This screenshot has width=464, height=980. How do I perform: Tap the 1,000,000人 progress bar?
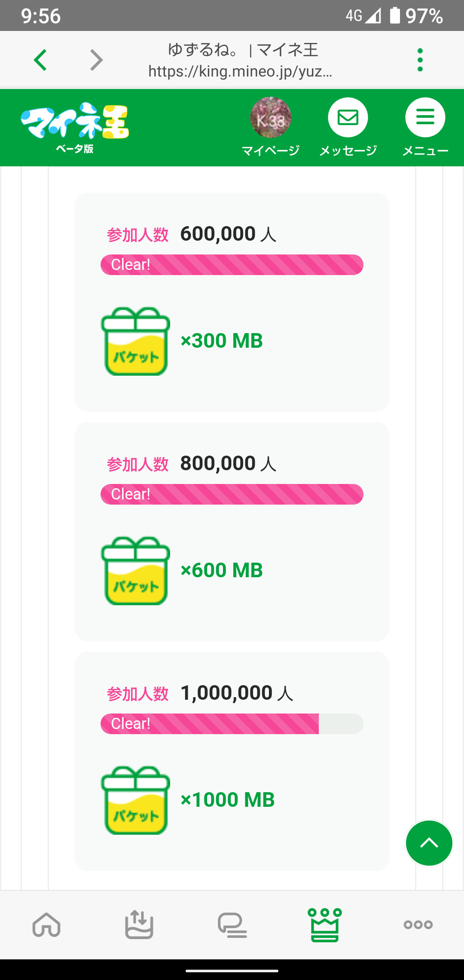(232, 724)
